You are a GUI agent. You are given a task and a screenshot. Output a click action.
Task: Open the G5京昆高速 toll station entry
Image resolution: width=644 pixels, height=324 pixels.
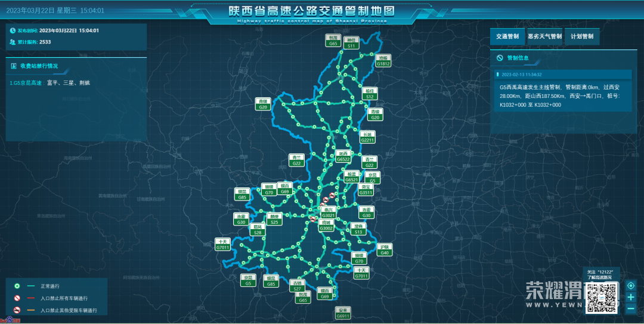click(x=26, y=83)
